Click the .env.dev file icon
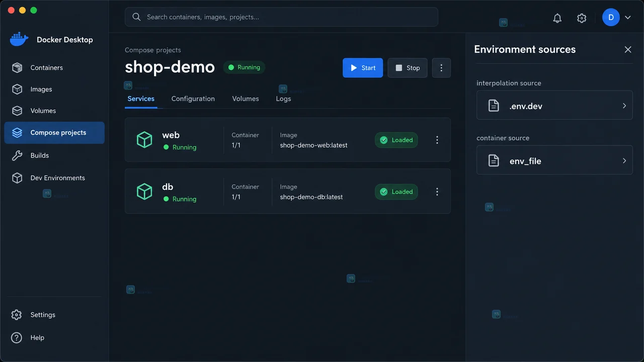 point(494,106)
